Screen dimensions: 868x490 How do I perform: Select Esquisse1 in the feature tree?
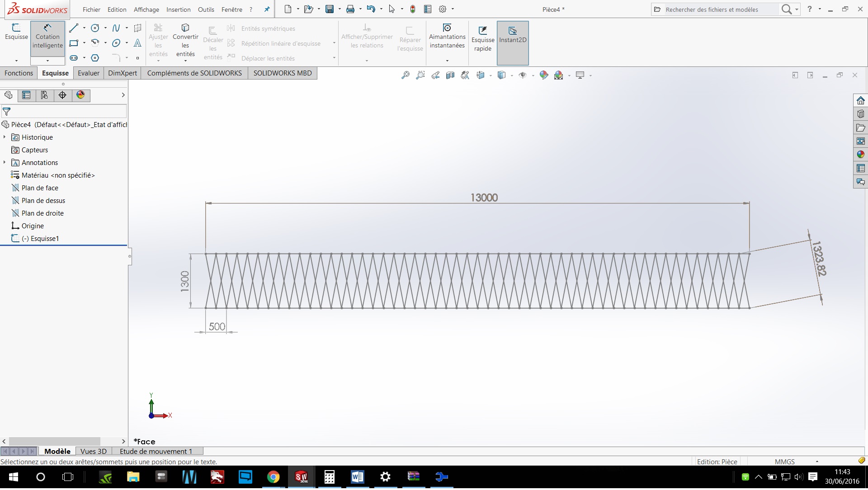tap(44, 239)
